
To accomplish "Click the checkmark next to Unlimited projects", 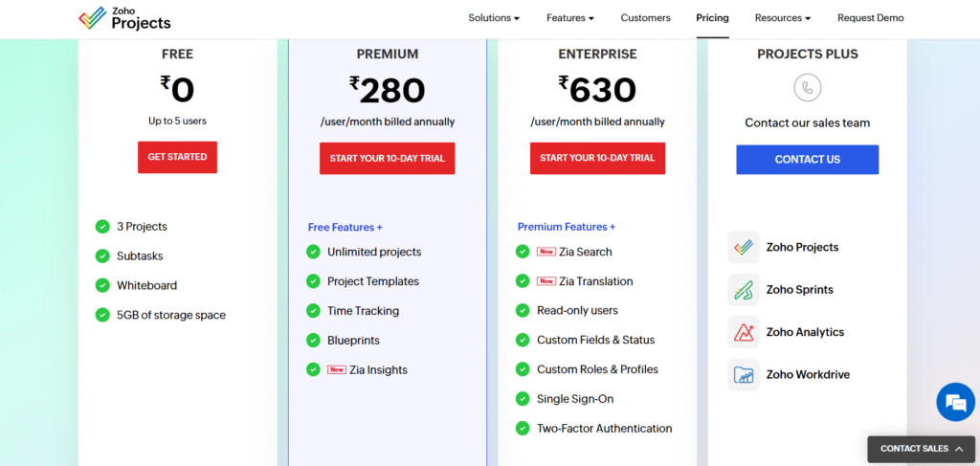I will 313,252.
